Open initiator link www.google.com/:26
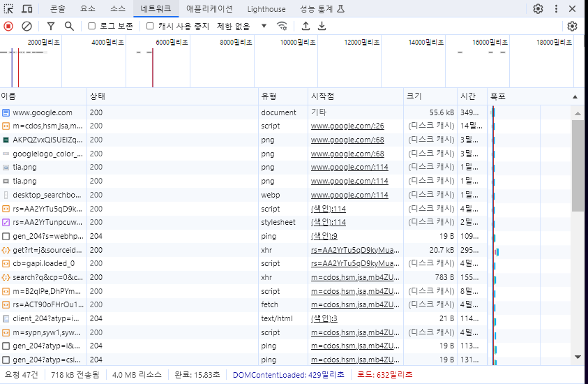Image resolution: width=588 pixels, height=384 pixels. (347, 126)
